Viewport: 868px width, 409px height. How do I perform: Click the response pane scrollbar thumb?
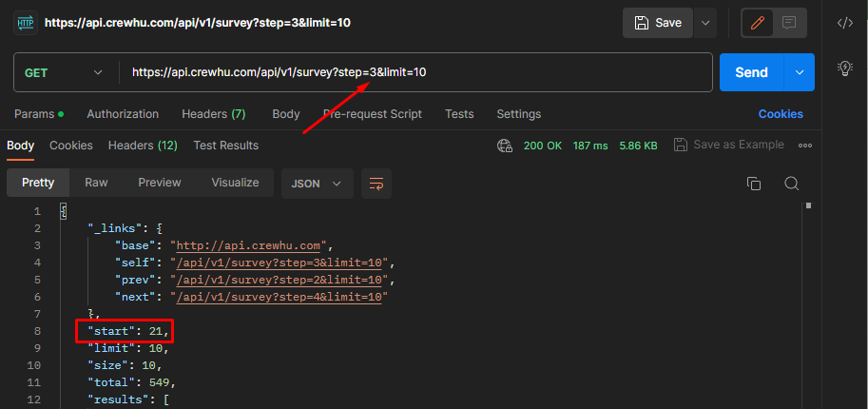(x=809, y=205)
